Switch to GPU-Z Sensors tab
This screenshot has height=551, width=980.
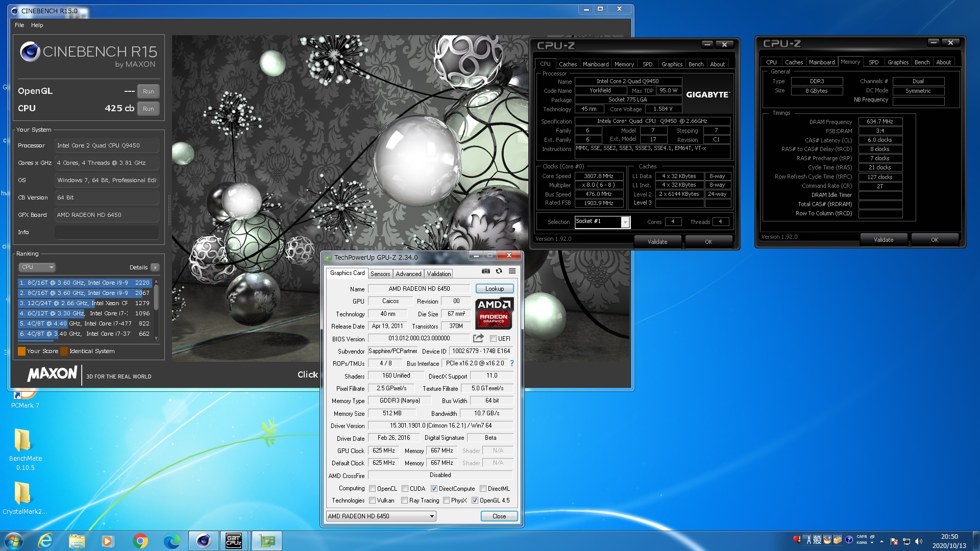[380, 274]
